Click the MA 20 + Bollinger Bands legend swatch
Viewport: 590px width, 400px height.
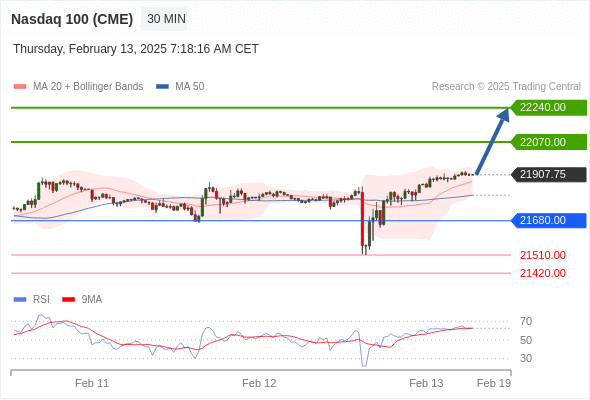pos(20,87)
